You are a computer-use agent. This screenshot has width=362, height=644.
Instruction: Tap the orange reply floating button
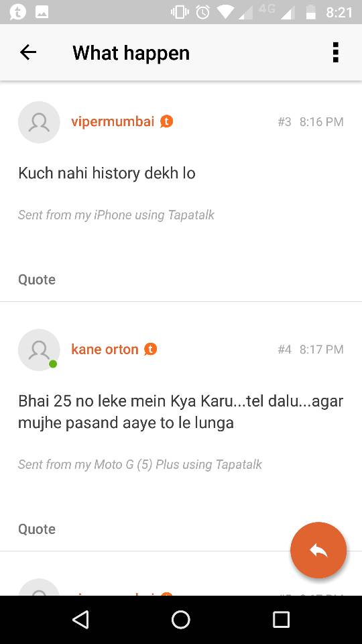coord(318,550)
